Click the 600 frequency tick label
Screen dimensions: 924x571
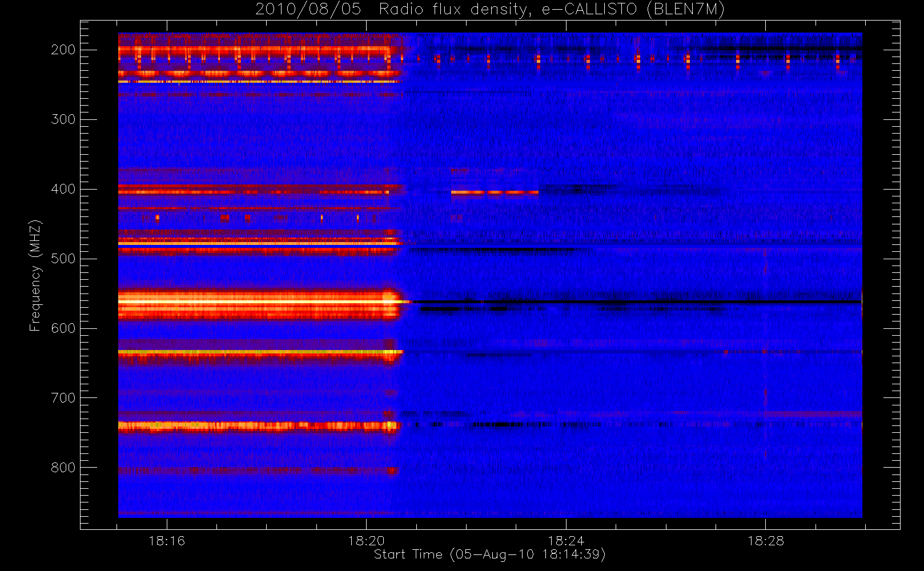pos(63,328)
